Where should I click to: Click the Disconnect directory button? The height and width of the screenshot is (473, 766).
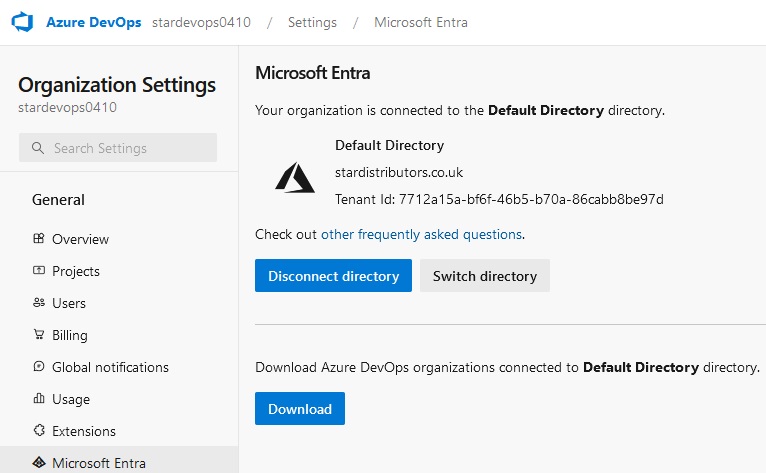pyautogui.click(x=333, y=276)
